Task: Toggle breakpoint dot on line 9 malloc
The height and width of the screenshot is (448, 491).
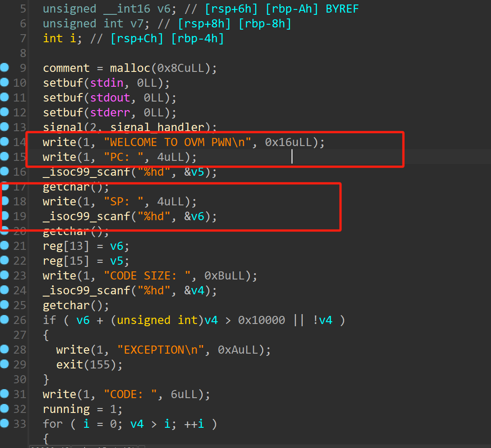Action: point(4,68)
